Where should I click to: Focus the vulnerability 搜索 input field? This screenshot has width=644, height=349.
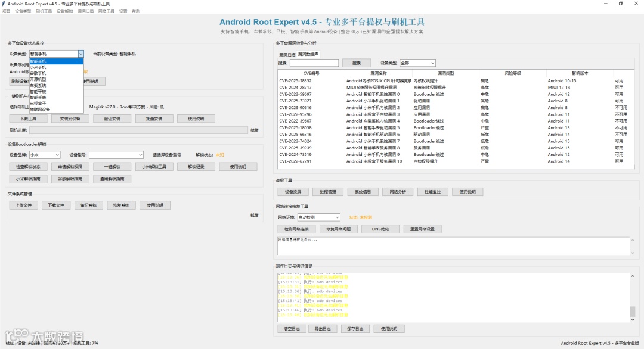point(314,63)
